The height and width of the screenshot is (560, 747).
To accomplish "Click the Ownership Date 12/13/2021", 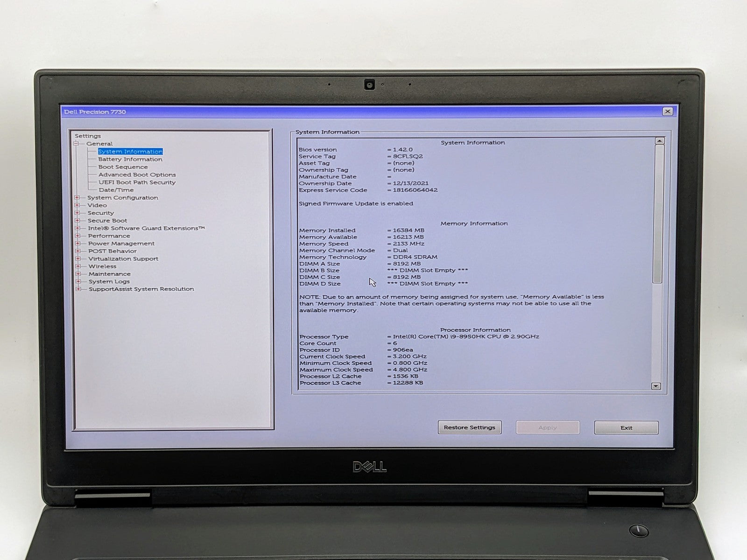I will tap(410, 183).
